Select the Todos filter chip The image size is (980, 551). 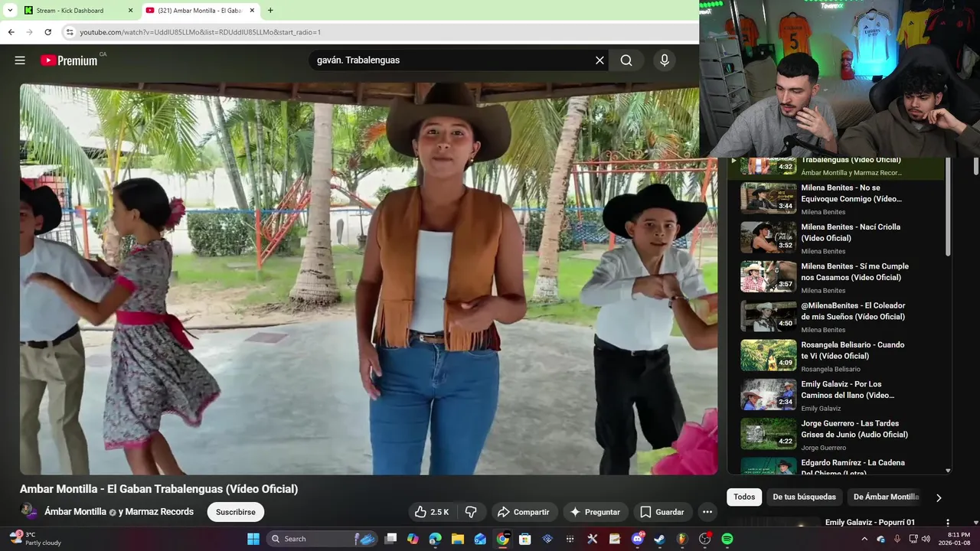pyautogui.click(x=744, y=497)
